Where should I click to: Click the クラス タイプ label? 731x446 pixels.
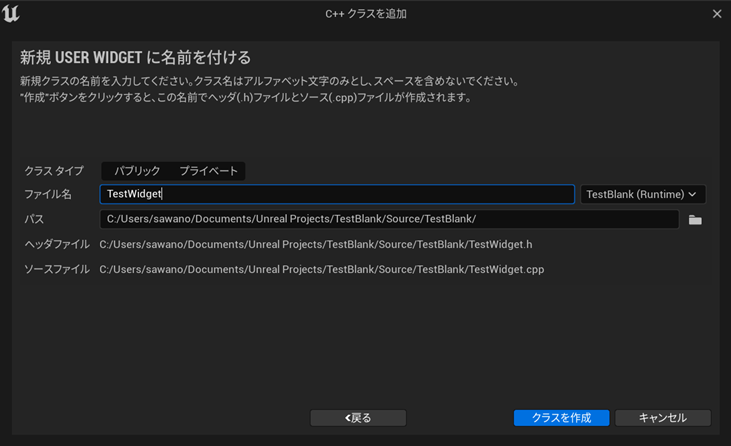(54, 171)
